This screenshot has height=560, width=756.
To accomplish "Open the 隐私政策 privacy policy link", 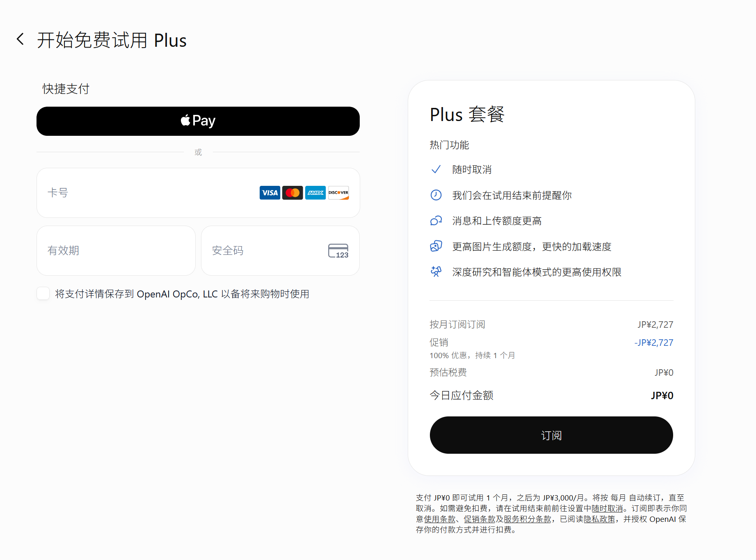I will point(599,519).
